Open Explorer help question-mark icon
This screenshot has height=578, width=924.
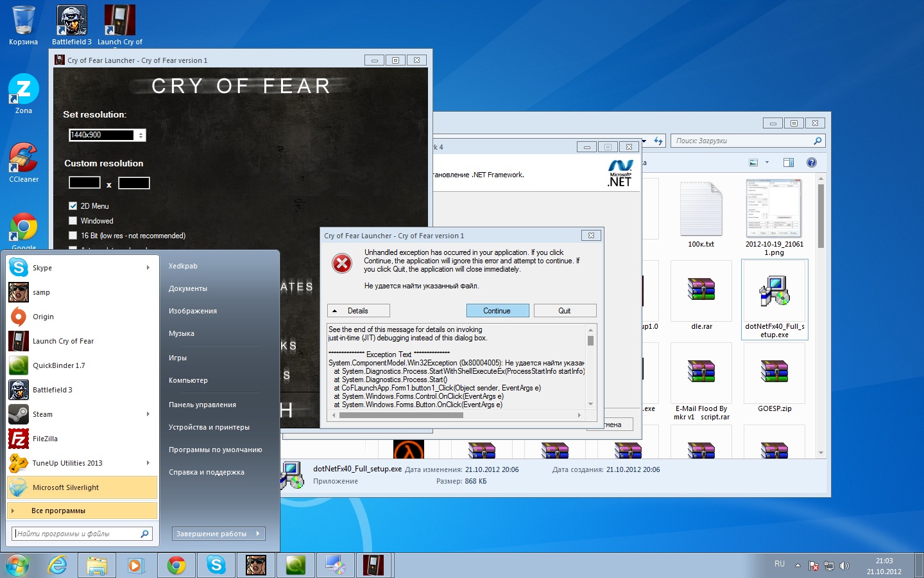[x=812, y=162]
